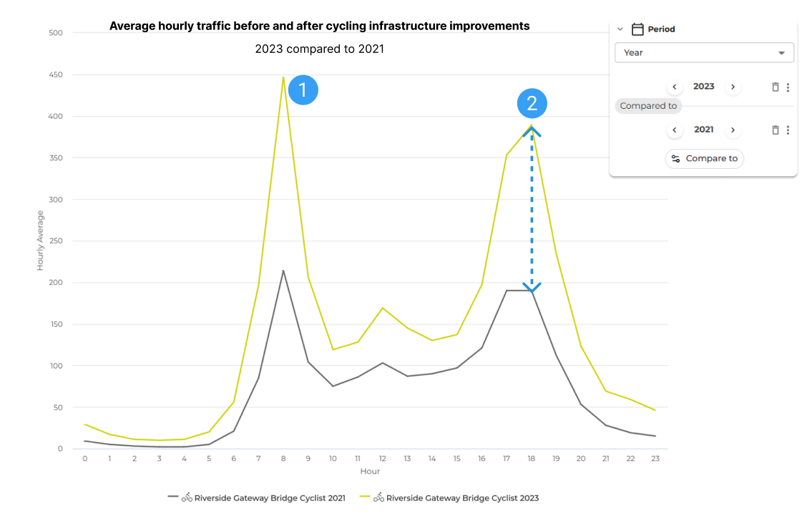Step forward from 2021 comparison year

pos(733,130)
